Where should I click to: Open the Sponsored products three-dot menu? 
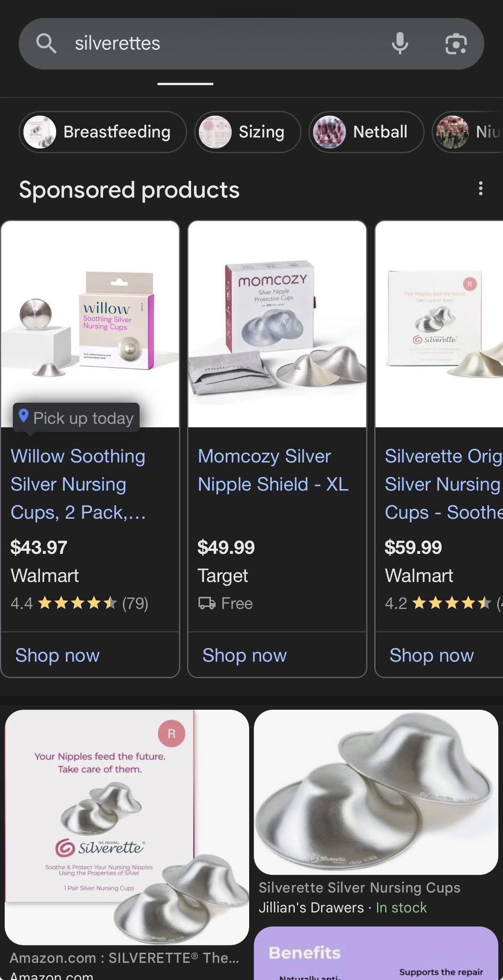pos(481,189)
